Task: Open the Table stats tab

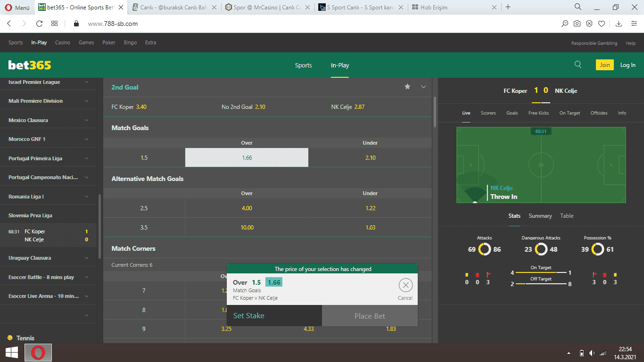Action: click(567, 216)
